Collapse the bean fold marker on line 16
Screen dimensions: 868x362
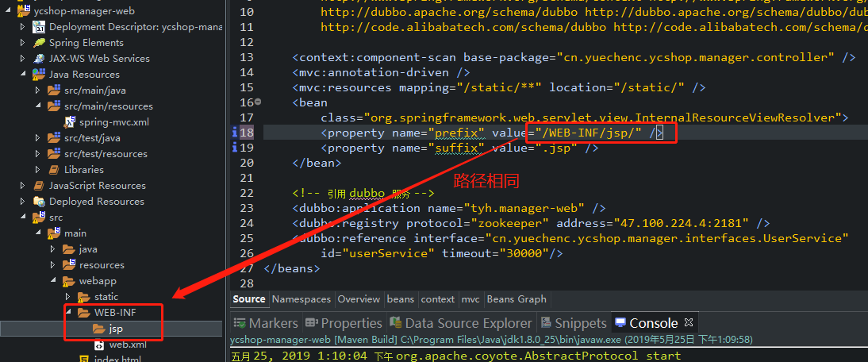[x=258, y=102]
